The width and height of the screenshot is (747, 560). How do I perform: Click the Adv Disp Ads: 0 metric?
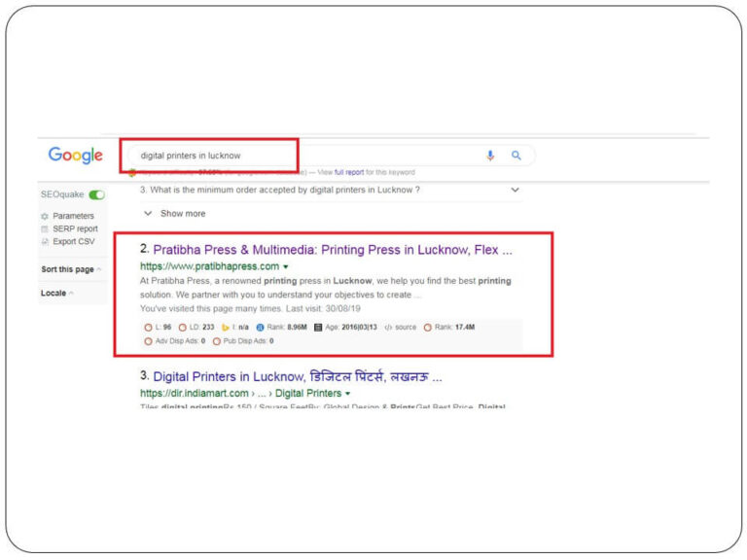point(174,341)
